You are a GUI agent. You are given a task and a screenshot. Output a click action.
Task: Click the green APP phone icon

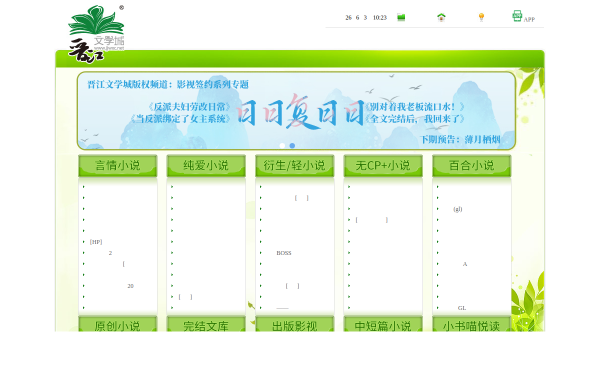(517, 16)
